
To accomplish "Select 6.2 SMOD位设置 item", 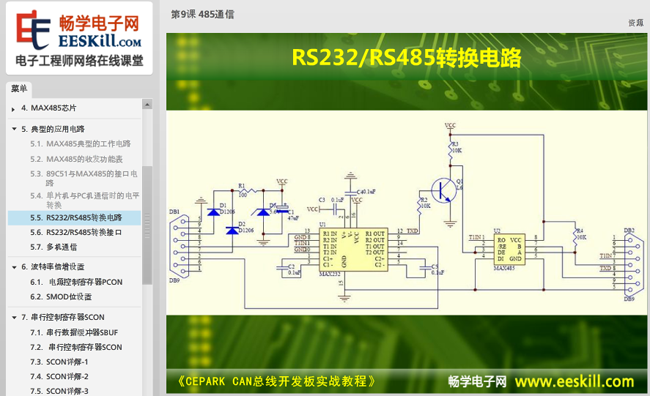I will pyautogui.click(x=61, y=297).
